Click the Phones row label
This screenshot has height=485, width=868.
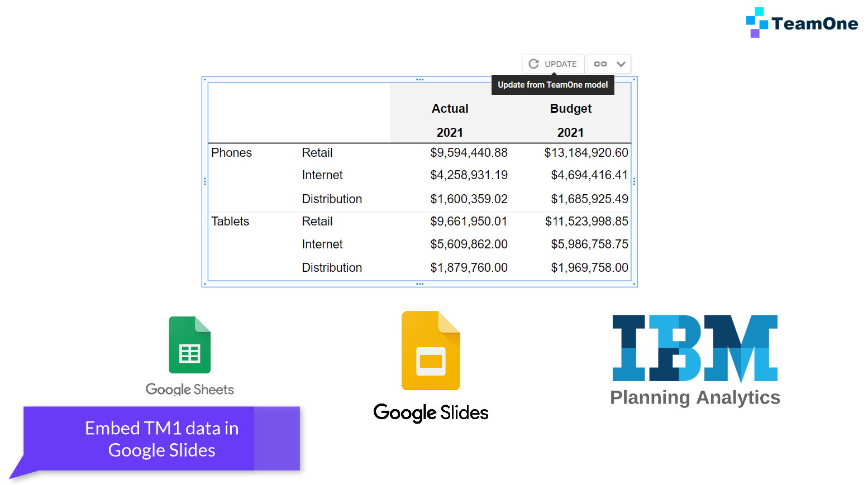[x=231, y=152]
